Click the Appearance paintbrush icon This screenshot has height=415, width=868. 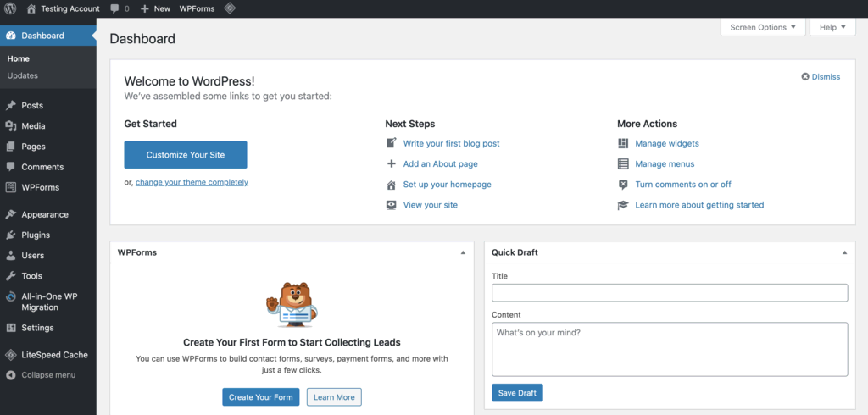click(11, 215)
